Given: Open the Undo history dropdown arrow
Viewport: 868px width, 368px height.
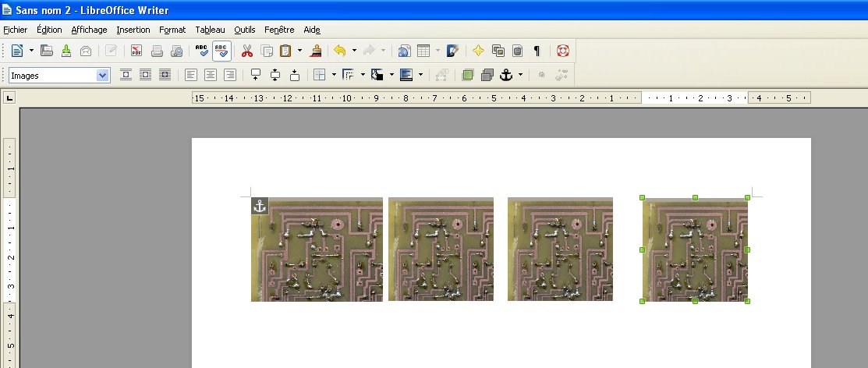Looking at the screenshot, I should click(354, 51).
